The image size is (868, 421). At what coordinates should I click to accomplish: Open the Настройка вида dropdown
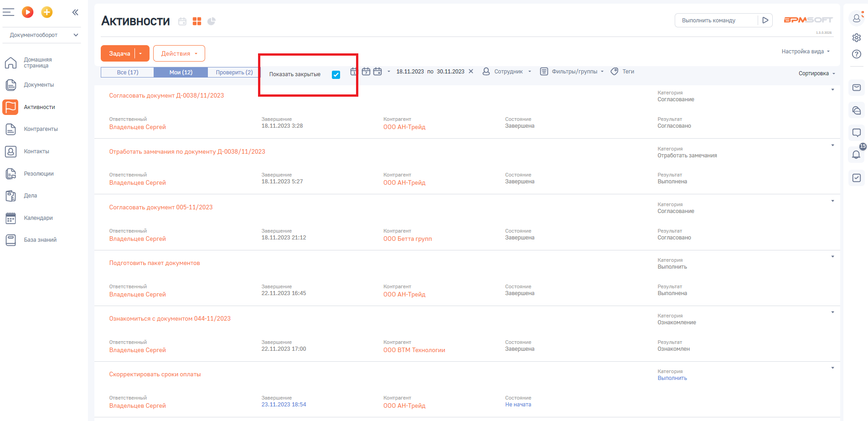click(x=806, y=52)
